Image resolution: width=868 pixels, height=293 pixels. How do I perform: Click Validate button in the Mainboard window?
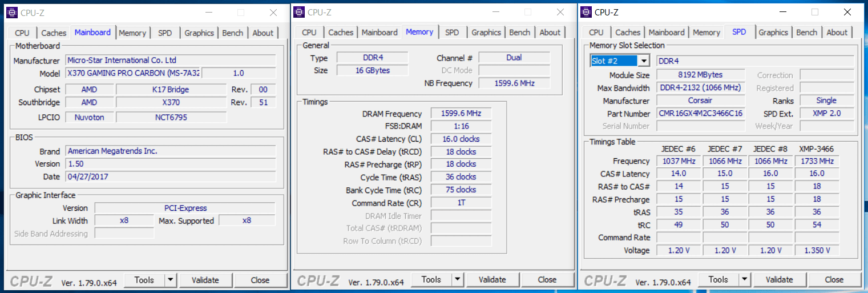coord(205,280)
